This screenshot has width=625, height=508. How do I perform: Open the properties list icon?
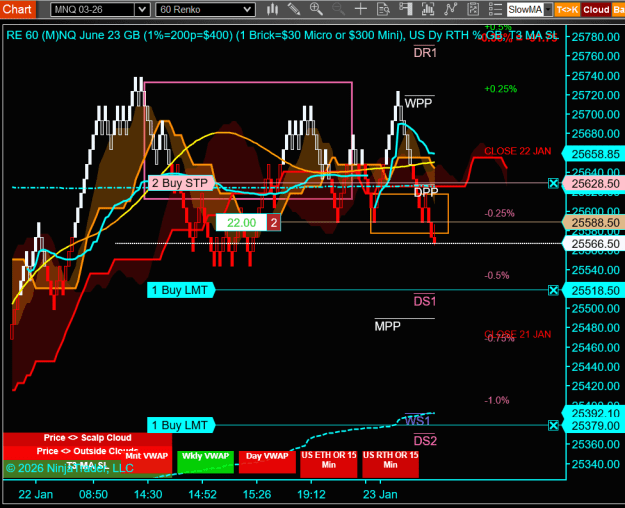click(x=495, y=9)
